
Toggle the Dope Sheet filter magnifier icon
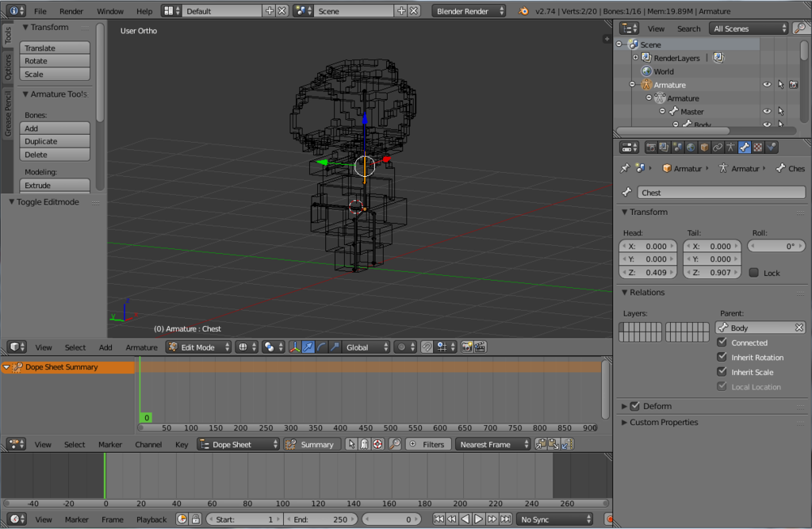[x=395, y=445]
